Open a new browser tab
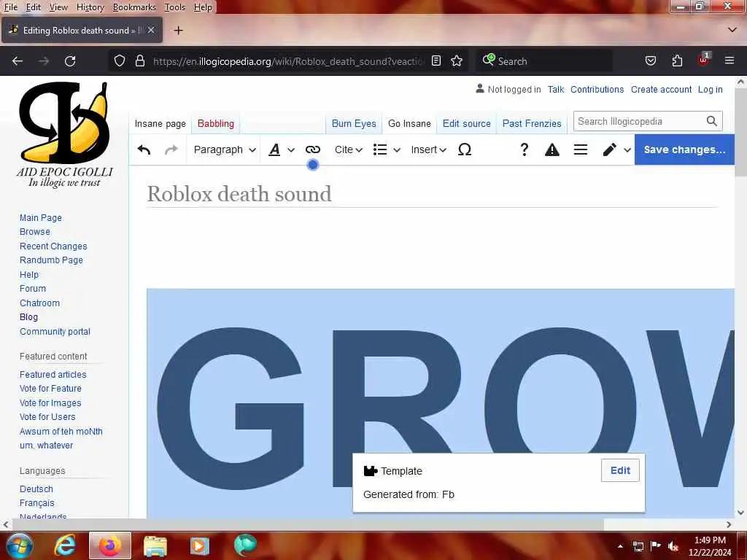Screen dimensions: 747x560 tap(178, 31)
